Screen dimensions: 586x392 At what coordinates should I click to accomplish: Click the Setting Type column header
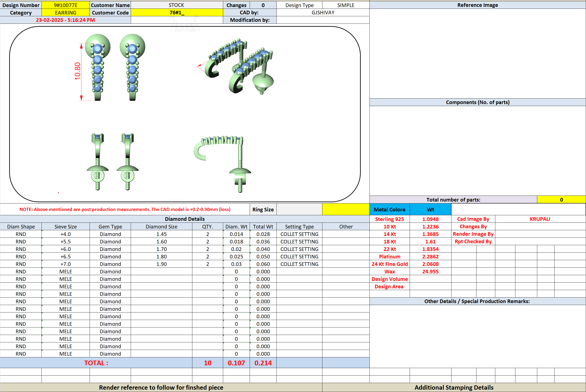[299, 227]
